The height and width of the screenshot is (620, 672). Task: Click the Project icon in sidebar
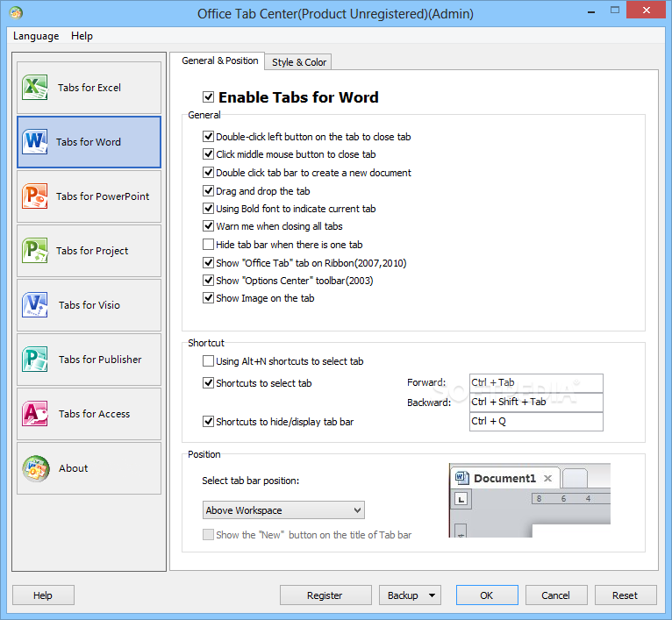[x=35, y=250]
